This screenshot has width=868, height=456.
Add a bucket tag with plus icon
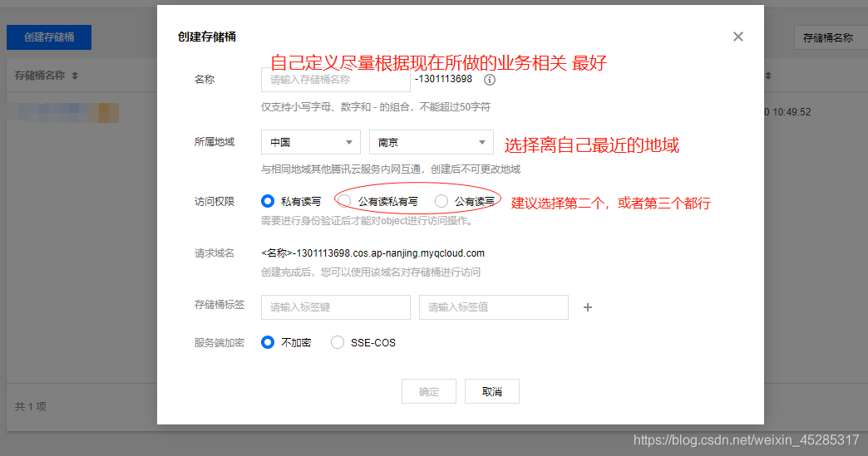click(588, 307)
